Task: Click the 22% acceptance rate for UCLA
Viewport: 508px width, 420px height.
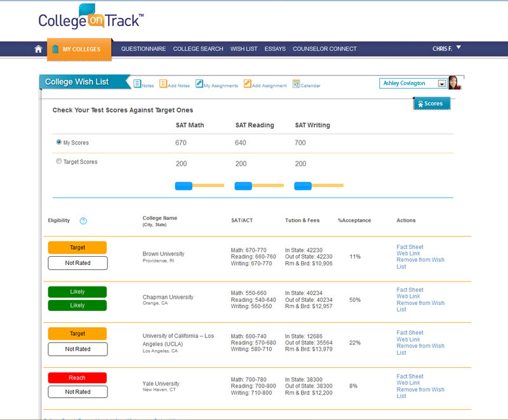Action: 355,342
